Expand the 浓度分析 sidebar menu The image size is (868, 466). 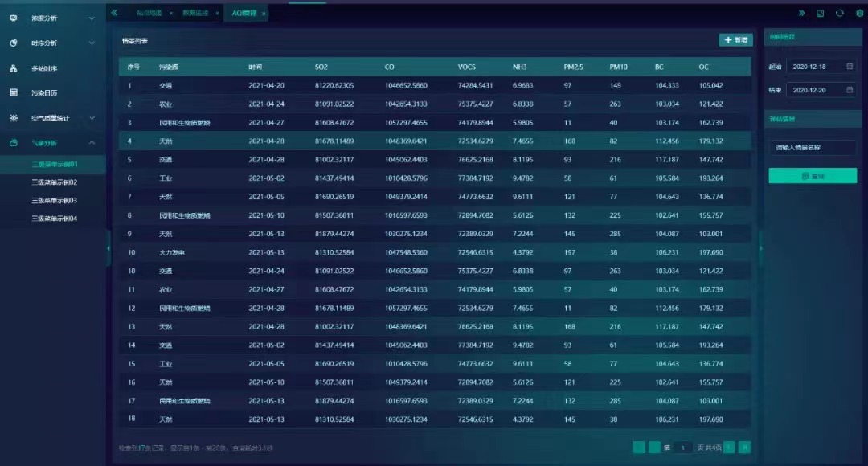92,18
